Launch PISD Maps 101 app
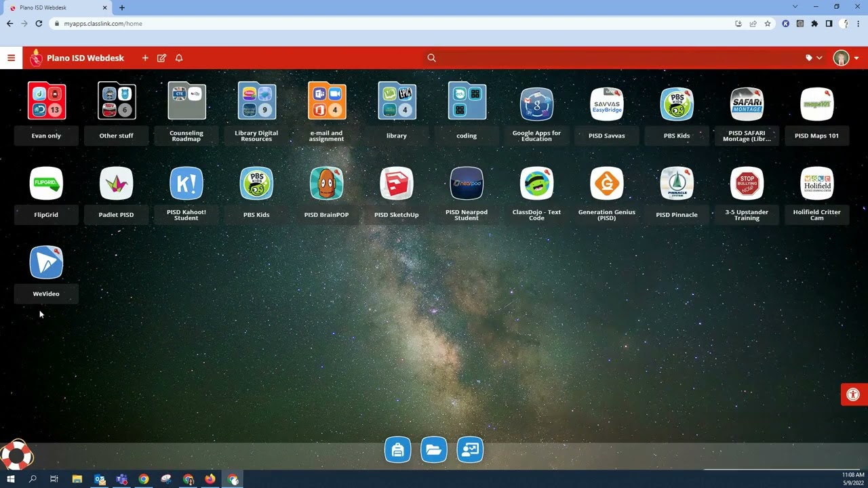This screenshot has width=868, height=488. [x=816, y=104]
